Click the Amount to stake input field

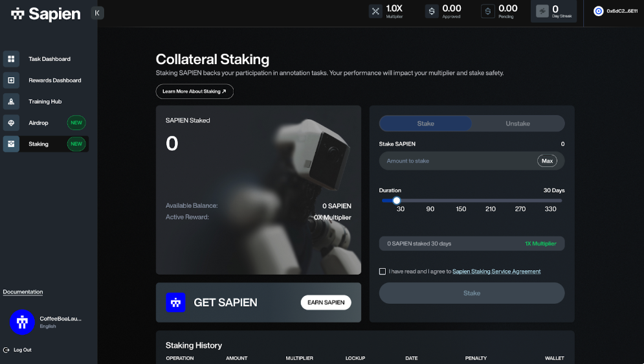point(456,161)
